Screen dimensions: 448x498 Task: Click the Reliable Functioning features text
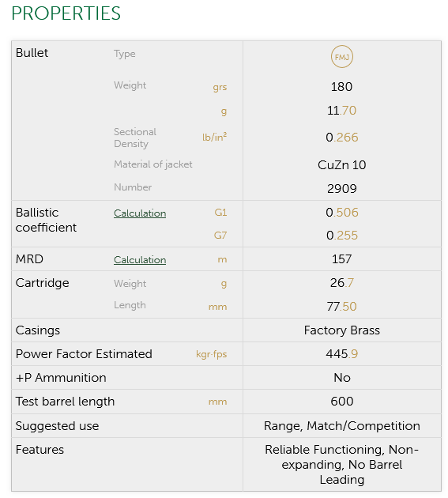[x=323, y=450]
